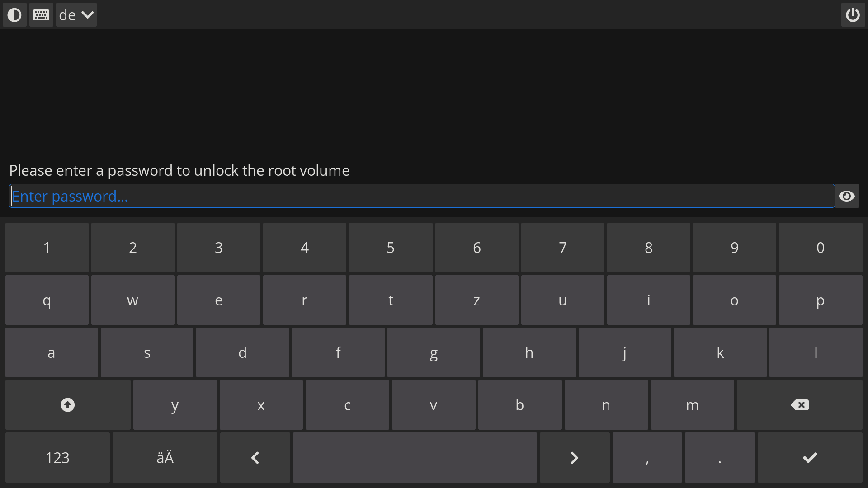Open the "de" keyboard layout dropdown
This screenshot has width=868, height=488.
click(76, 15)
